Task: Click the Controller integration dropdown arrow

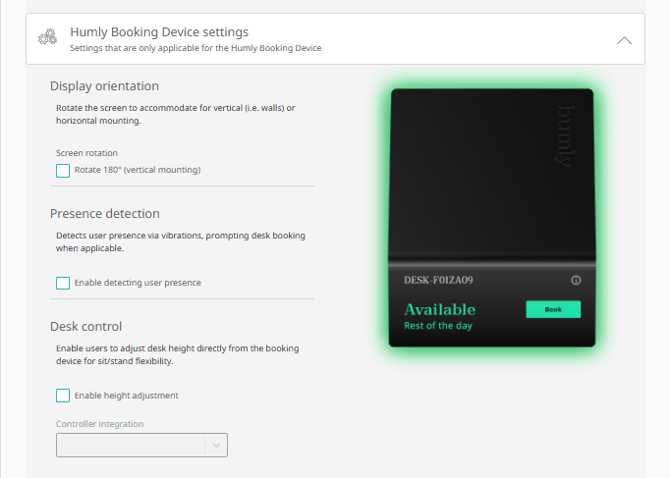Action: point(216,445)
